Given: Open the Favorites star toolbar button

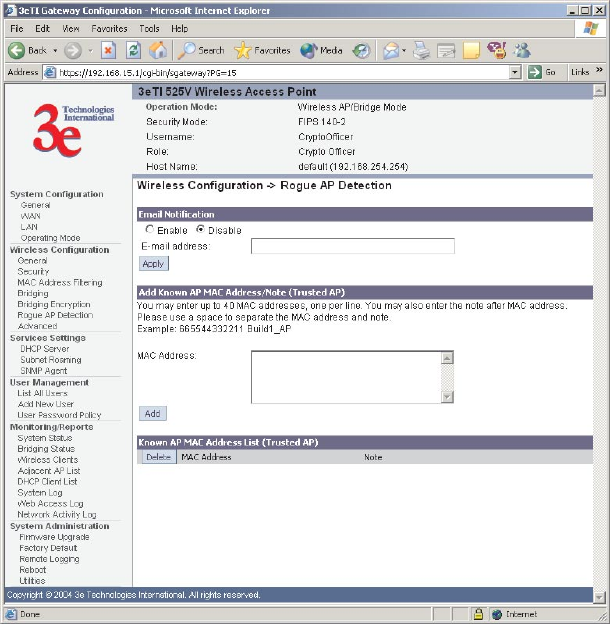Looking at the screenshot, I should pyautogui.click(x=262, y=51).
